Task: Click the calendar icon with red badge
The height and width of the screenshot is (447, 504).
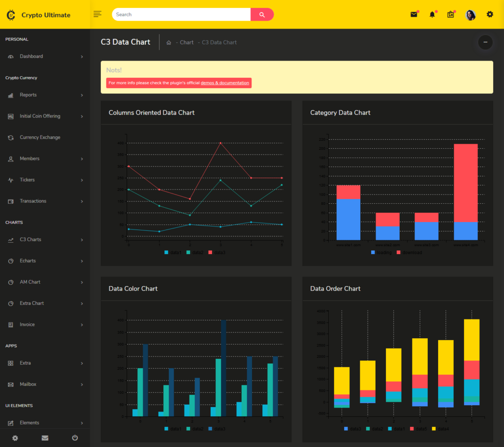Action: click(x=450, y=15)
